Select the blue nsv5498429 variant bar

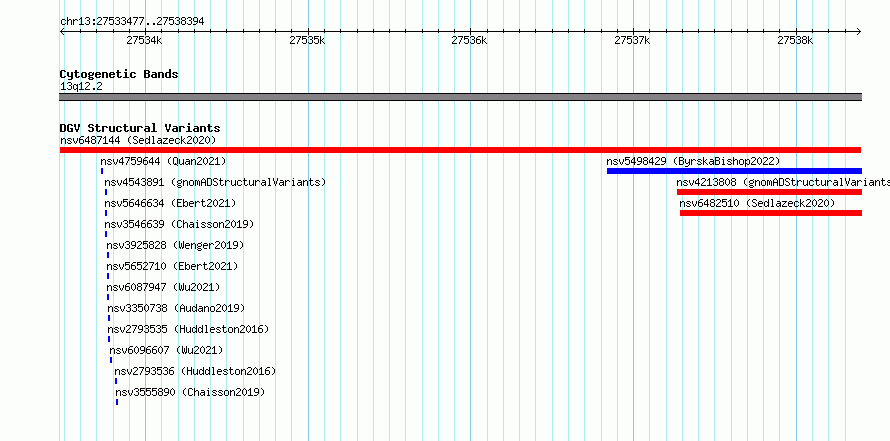pos(734,171)
